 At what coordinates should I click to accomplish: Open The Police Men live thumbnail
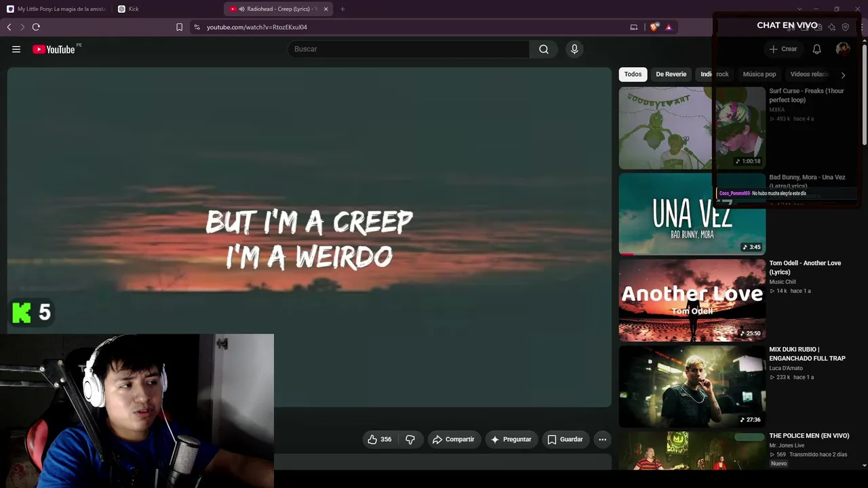692,451
